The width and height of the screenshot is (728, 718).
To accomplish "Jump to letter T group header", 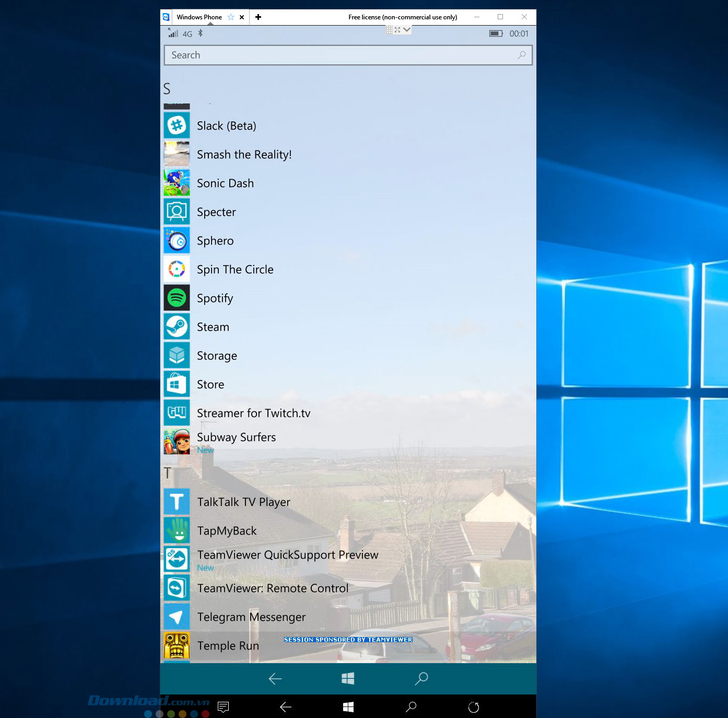I will [167, 473].
